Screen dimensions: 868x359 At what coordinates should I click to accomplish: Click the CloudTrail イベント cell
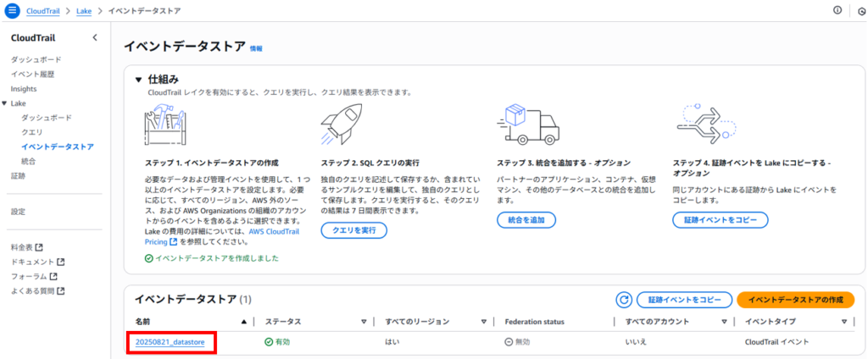776,342
